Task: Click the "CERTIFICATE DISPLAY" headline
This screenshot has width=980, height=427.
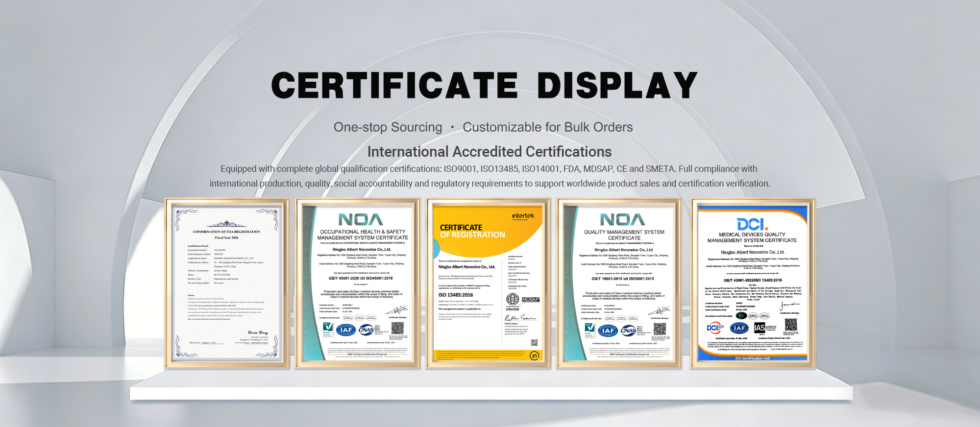Action: (485, 85)
